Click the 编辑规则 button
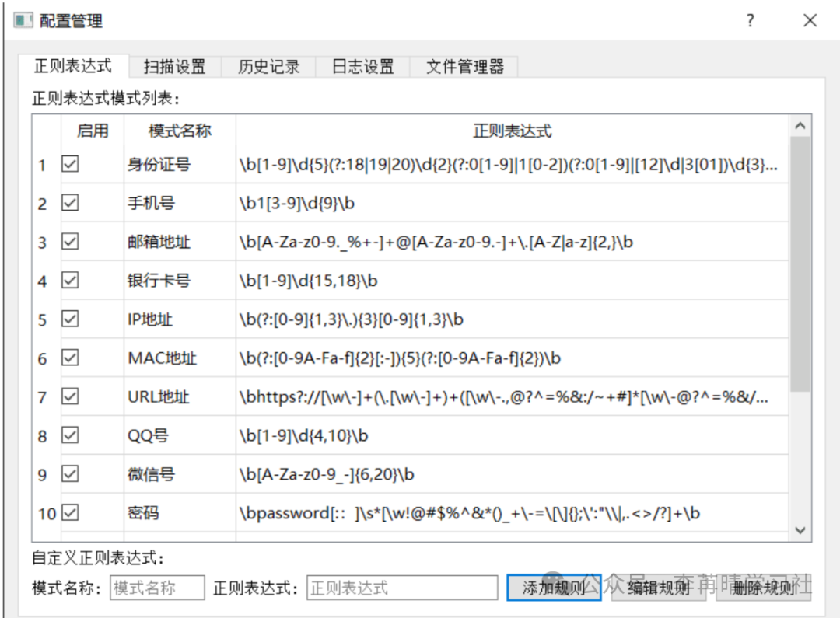This screenshot has width=840, height=618. 659,588
